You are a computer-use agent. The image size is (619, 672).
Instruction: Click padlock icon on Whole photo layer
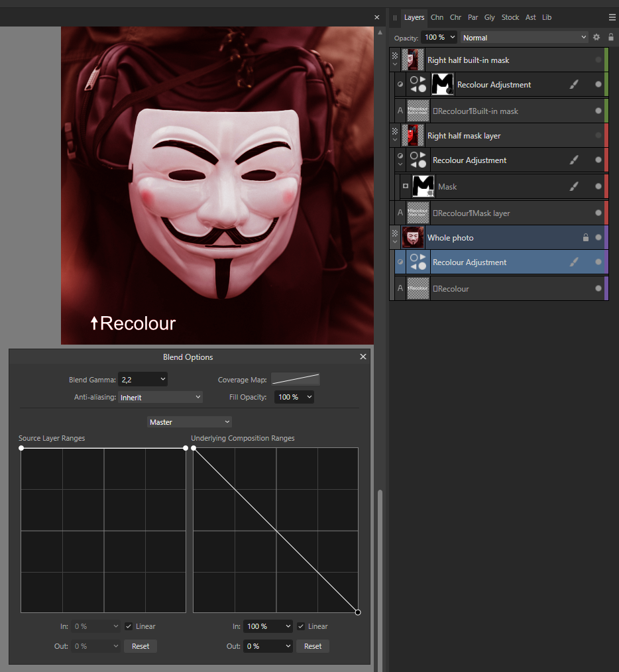click(586, 237)
